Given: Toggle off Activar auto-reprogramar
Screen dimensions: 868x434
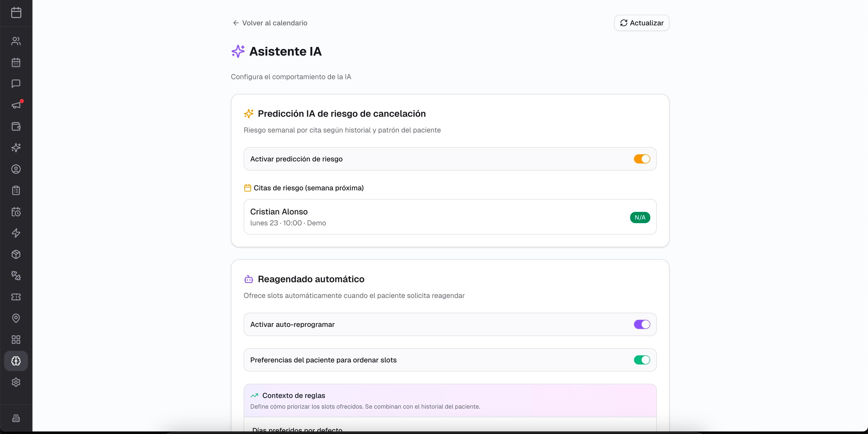Looking at the screenshot, I should (x=642, y=325).
